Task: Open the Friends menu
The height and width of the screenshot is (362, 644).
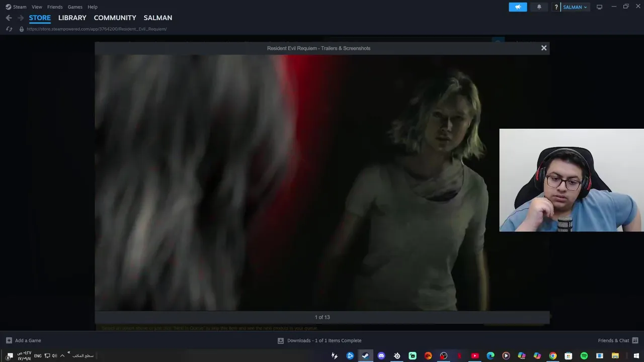Action: (55, 7)
